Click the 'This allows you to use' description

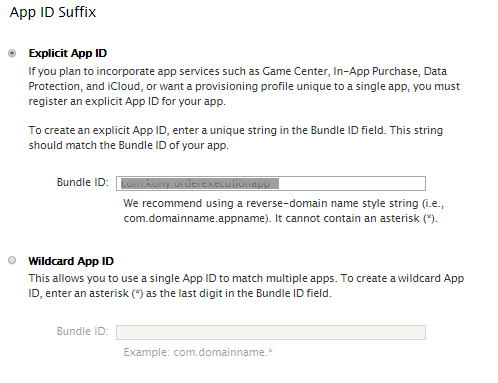(x=246, y=286)
